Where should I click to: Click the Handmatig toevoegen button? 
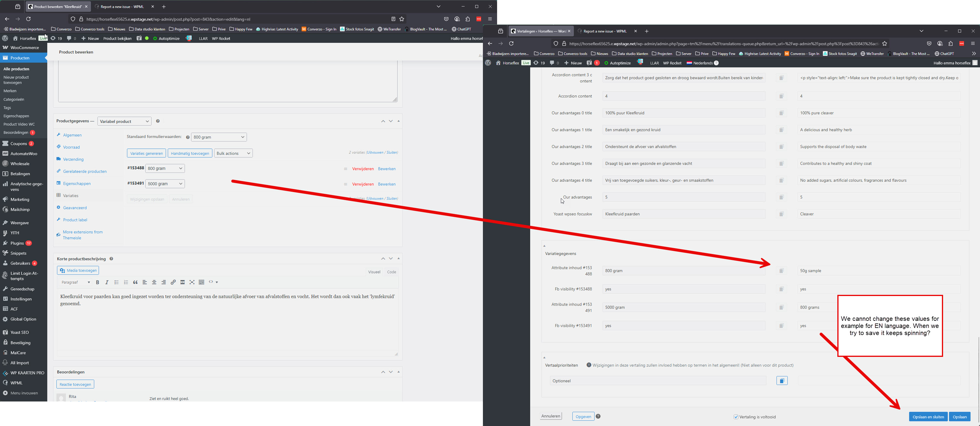tap(190, 153)
